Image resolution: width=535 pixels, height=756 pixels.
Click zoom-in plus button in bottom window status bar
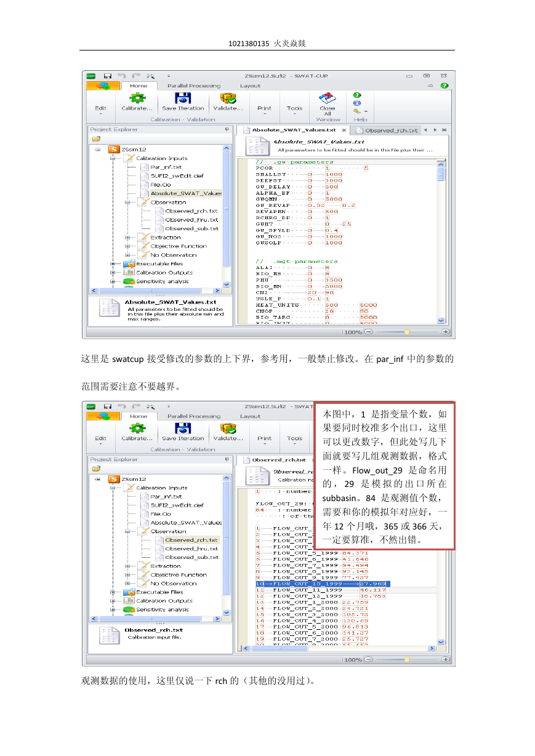point(445,659)
